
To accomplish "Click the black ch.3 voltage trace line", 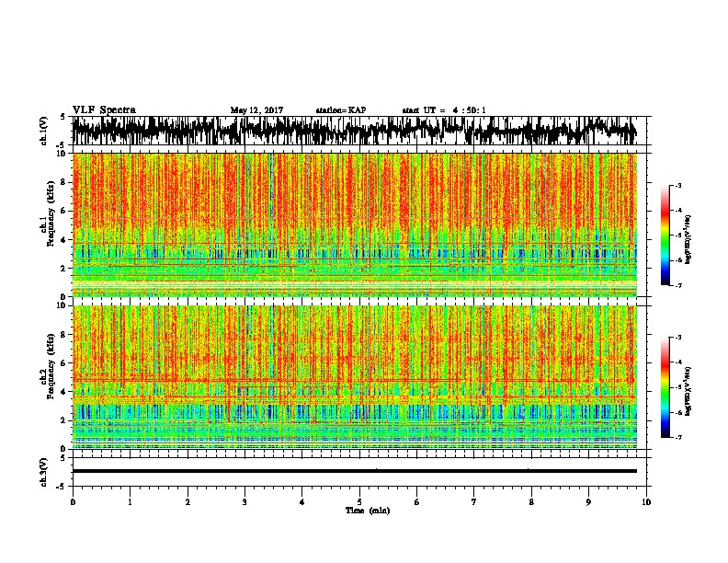I will tap(355, 471).
